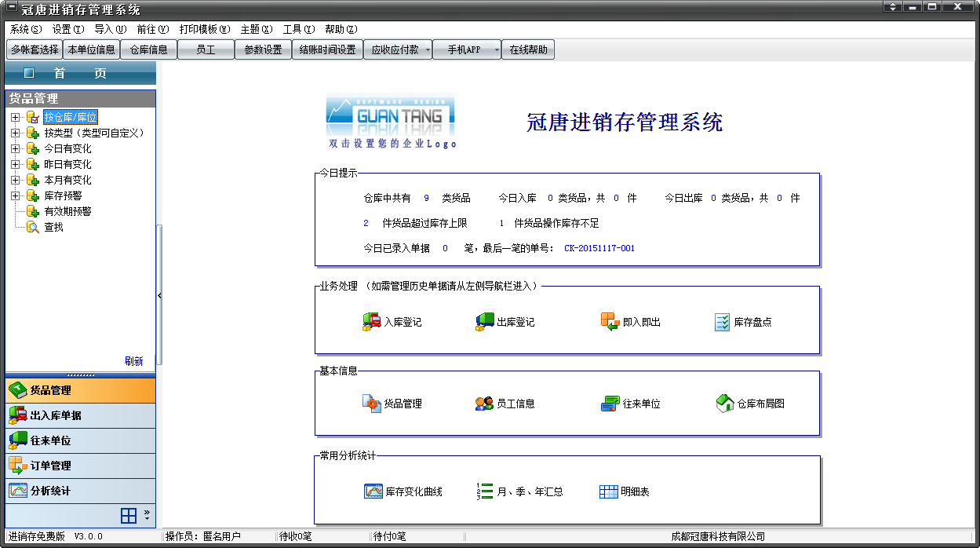This screenshot has width=980, height=548.
Task: Expand the 库存预警 tree node
Action: coord(15,195)
